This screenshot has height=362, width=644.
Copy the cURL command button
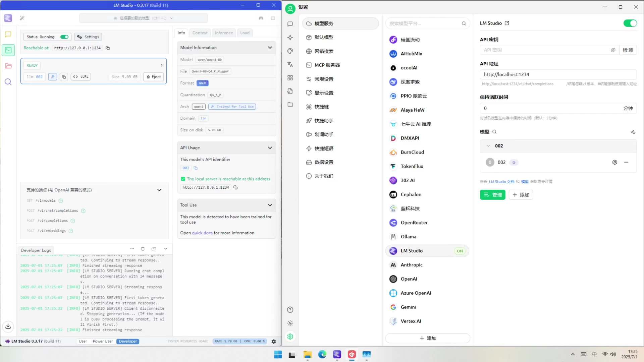[x=81, y=77]
